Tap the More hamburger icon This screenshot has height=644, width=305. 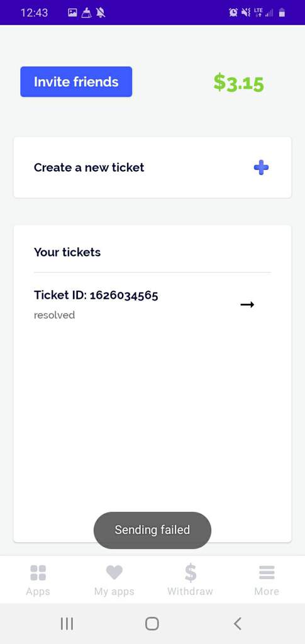point(267,572)
